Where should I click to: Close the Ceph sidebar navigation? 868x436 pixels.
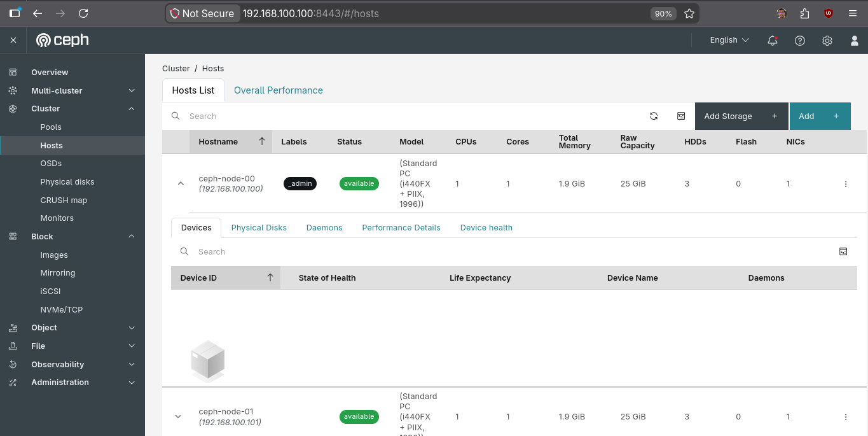click(x=13, y=40)
